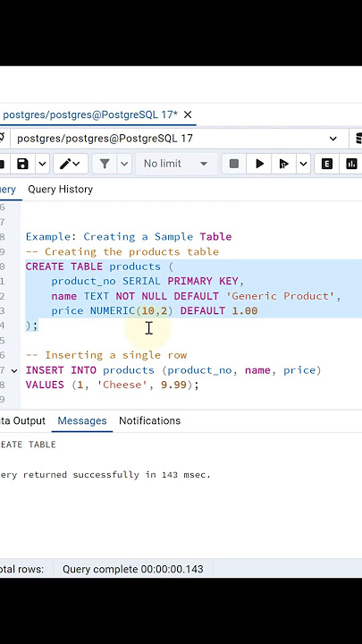
Task: Open the Edit pencil menu
Action: 71,164
